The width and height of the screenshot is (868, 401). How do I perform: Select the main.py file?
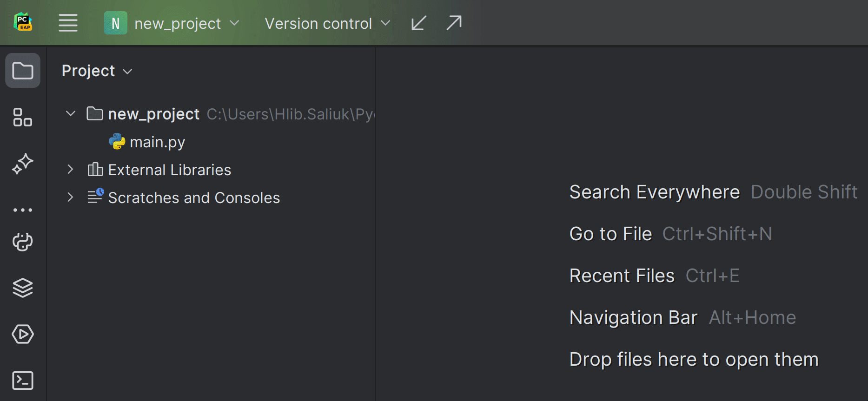pyautogui.click(x=147, y=142)
